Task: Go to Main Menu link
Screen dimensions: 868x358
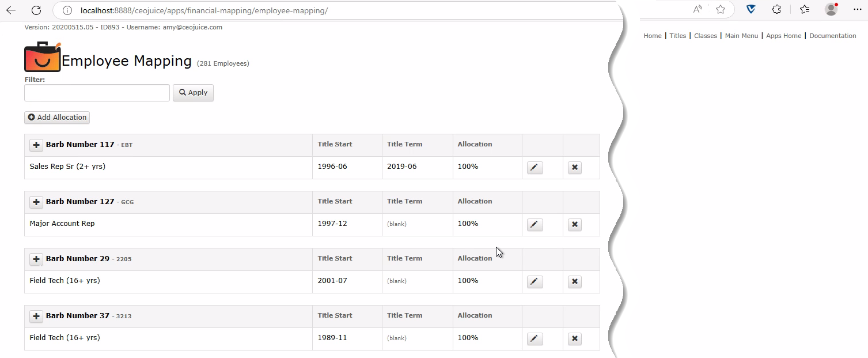Action: [741, 36]
